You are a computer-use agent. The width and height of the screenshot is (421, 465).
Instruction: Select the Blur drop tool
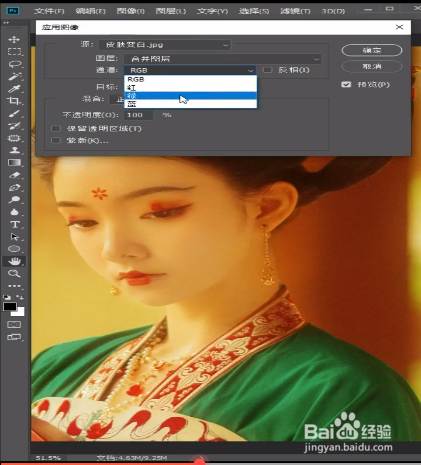click(14, 212)
